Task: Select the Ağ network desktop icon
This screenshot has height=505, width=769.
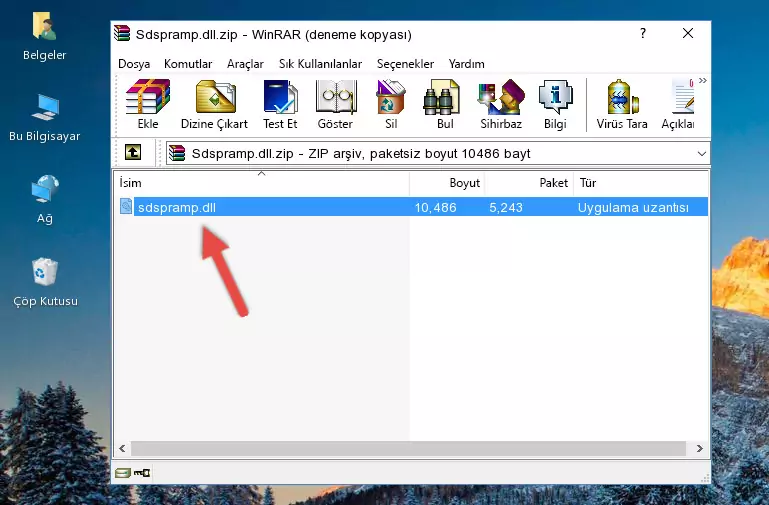Action: click(45, 200)
